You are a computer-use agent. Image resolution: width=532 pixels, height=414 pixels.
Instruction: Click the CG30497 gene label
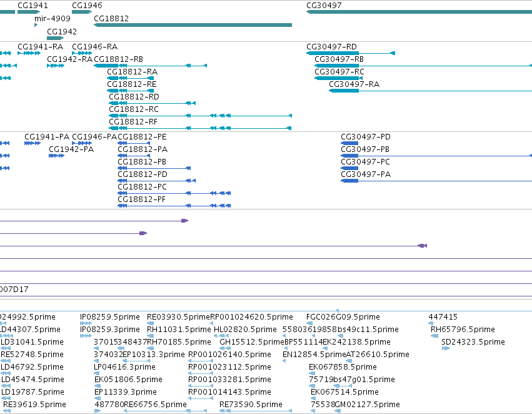(324, 6)
